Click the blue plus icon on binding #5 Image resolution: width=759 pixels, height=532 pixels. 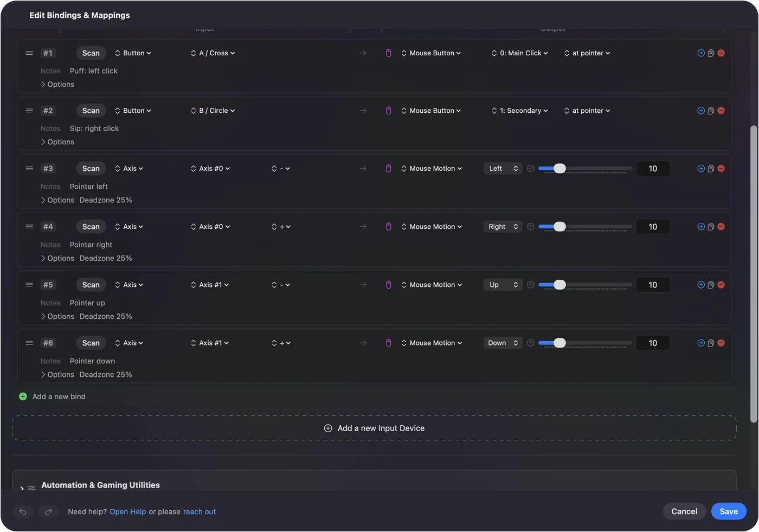(x=701, y=285)
